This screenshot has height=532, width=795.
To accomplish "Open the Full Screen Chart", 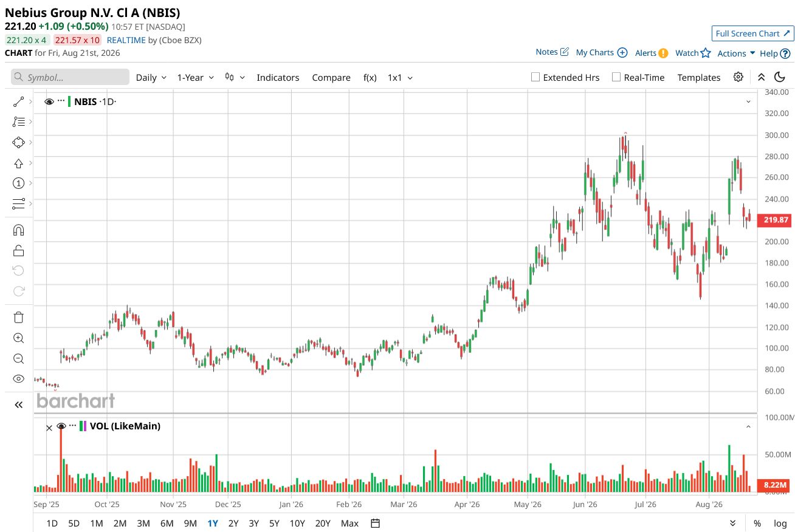I will point(752,33).
